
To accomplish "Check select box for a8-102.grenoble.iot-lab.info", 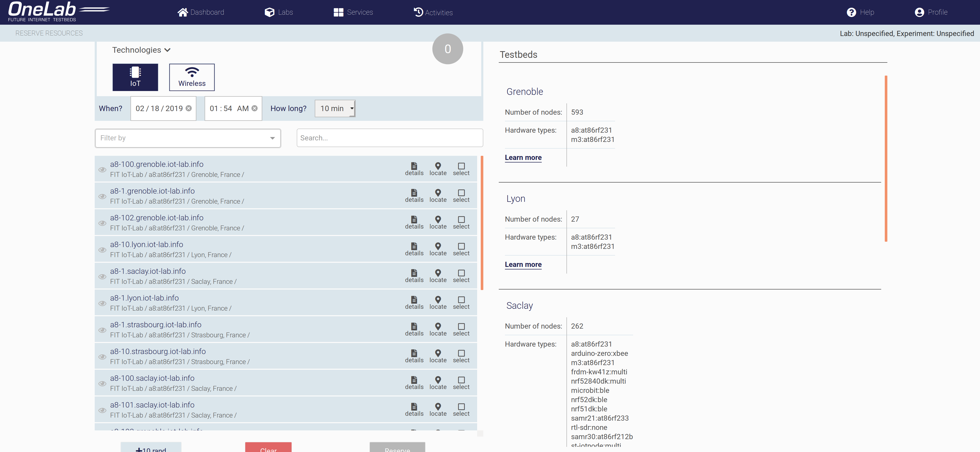I will pyautogui.click(x=461, y=220).
